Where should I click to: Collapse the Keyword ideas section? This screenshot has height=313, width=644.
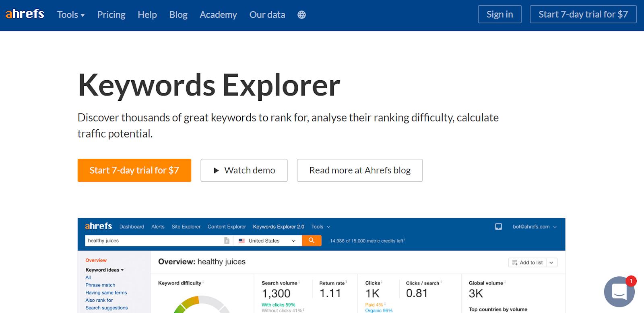[105, 270]
